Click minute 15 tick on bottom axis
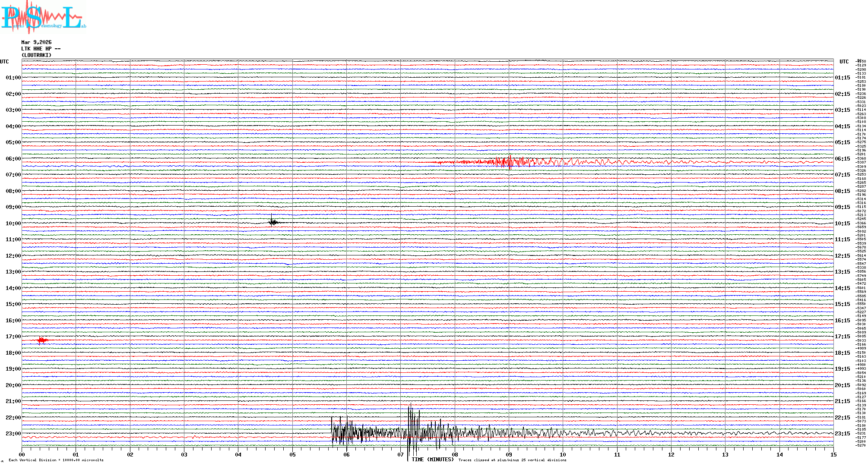This screenshot has height=466, width=868. tap(833, 454)
